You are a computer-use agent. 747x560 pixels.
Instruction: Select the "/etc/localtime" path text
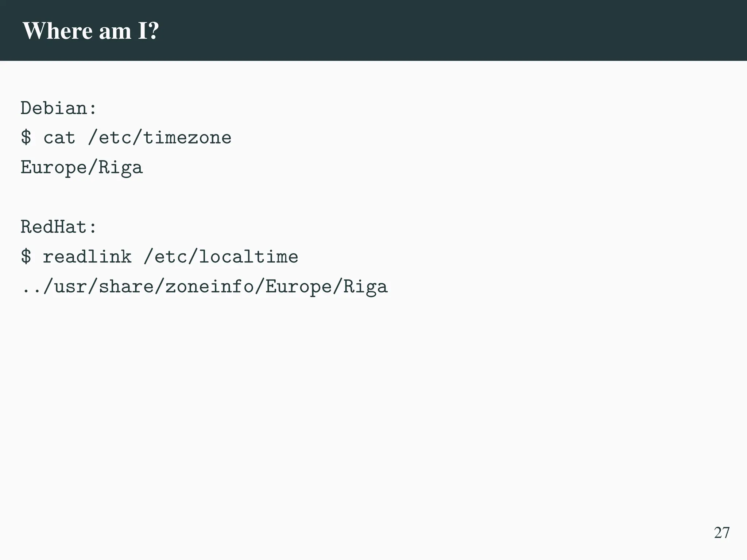(x=221, y=257)
